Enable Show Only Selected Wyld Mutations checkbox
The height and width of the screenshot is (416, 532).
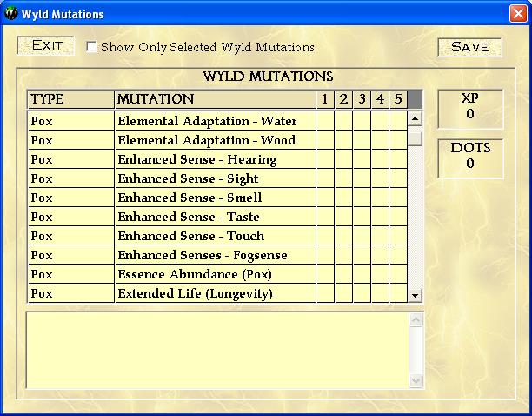tap(91, 47)
